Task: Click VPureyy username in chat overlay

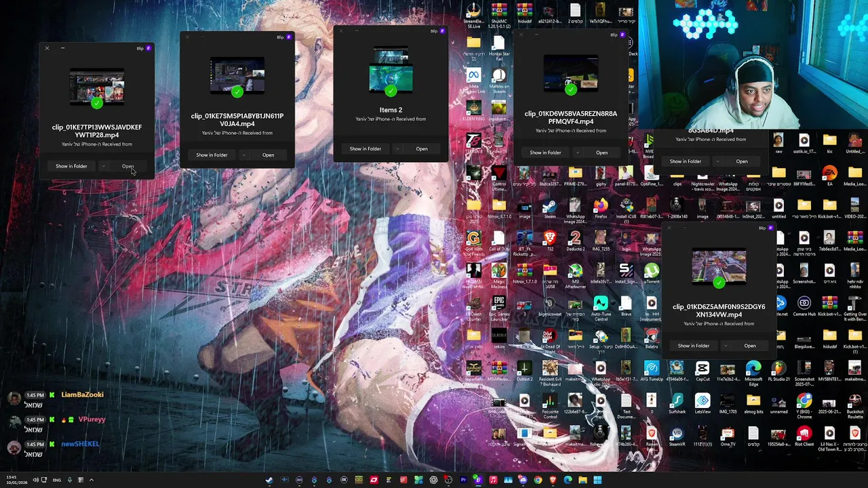Action: 92,420
